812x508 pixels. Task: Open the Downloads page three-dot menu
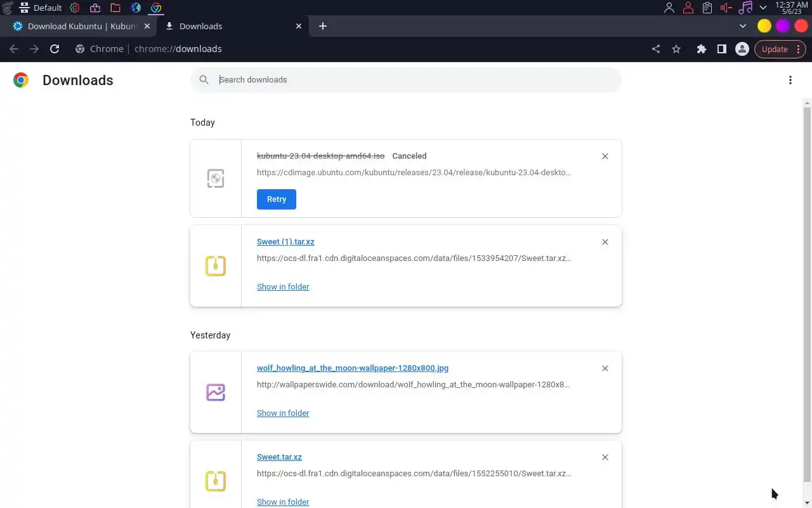pyautogui.click(x=790, y=80)
